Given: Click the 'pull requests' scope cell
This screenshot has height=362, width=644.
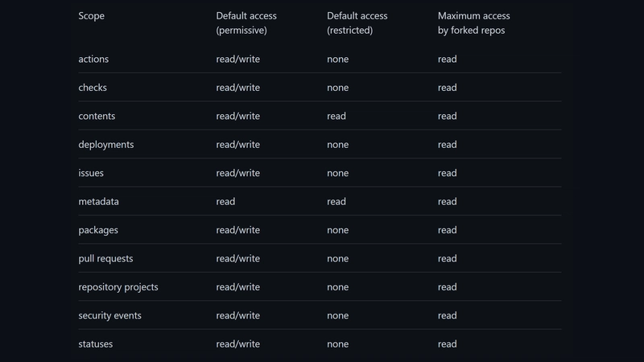Looking at the screenshot, I should point(105,259).
